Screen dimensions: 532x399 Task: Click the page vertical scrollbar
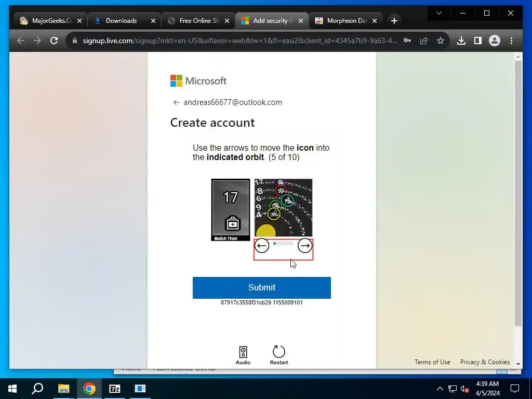(518, 194)
